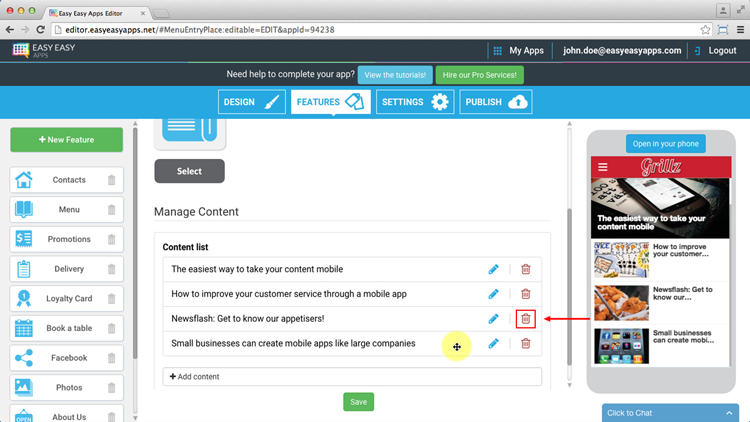Open hamburger menu in phone preview

pyautogui.click(x=603, y=167)
